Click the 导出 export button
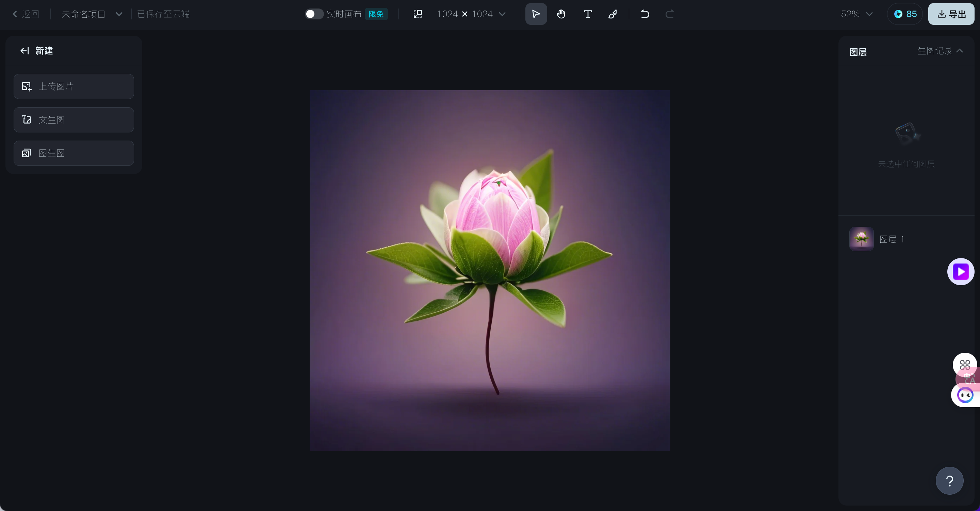The image size is (980, 511). tap(951, 14)
